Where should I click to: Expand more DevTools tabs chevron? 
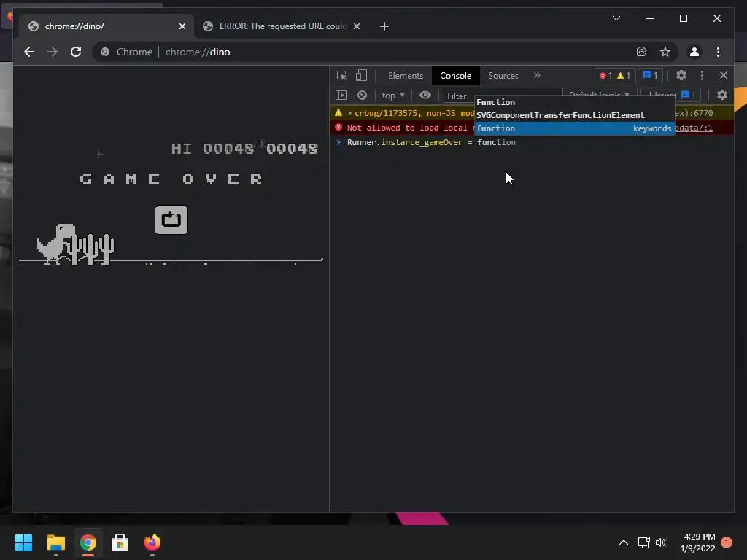[537, 75]
